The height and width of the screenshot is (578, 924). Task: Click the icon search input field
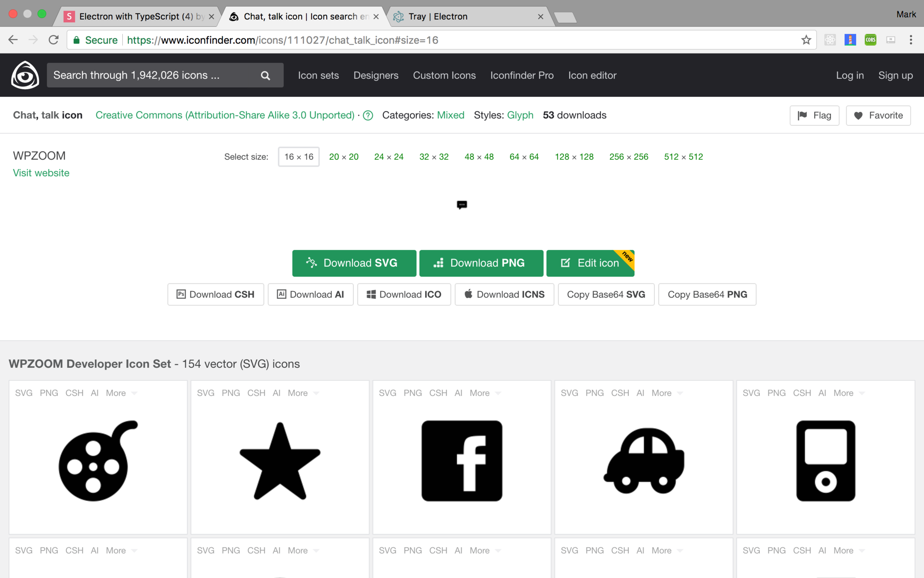point(152,75)
